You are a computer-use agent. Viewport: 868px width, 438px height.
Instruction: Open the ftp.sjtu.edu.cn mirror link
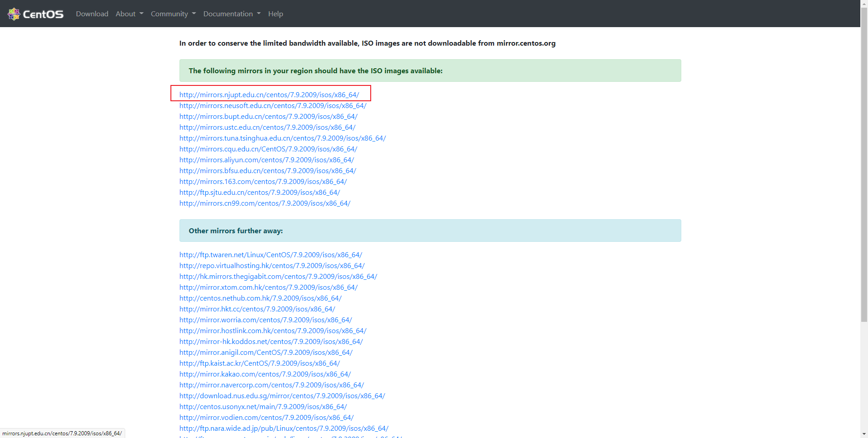point(259,193)
